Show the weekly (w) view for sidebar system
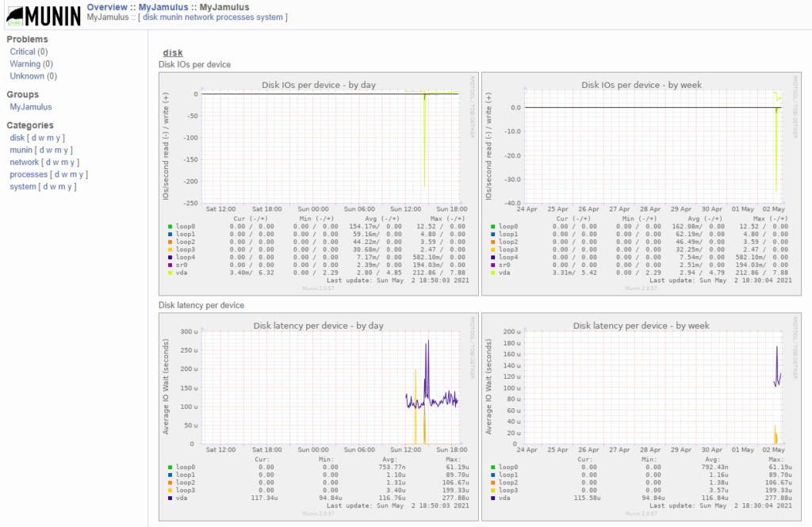Screen dimensions: 812x527 pyautogui.click(x=53, y=186)
